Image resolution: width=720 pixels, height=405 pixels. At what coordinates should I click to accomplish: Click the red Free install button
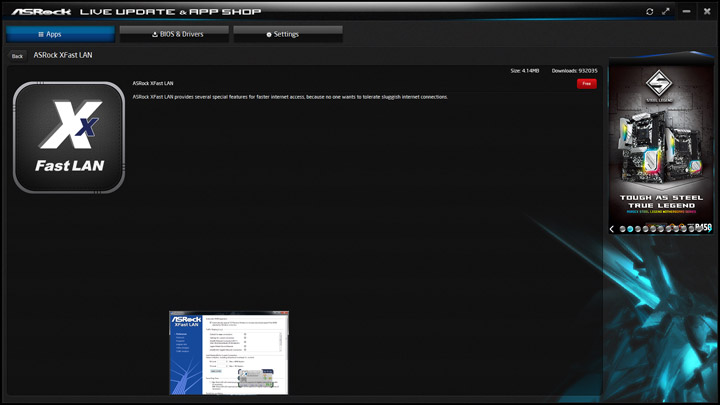(x=586, y=84)
